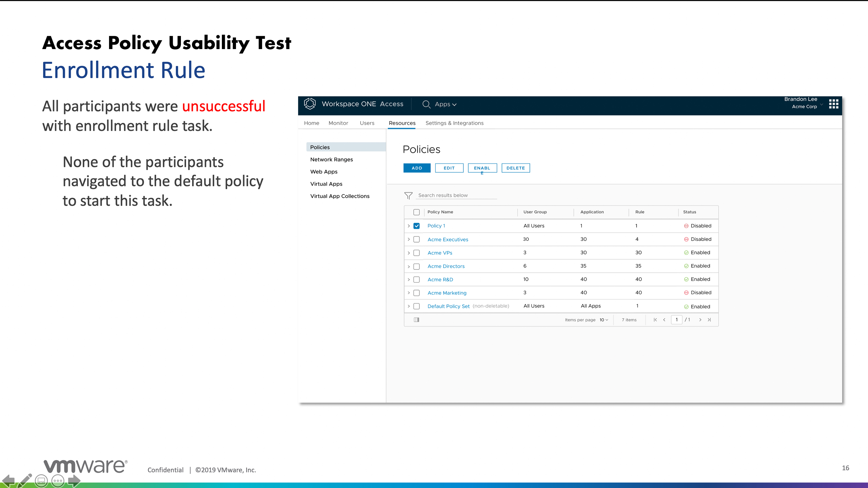Click the nine-dot apps grid icon
This screenshot has height=488, width=868.
click(833, 104)
